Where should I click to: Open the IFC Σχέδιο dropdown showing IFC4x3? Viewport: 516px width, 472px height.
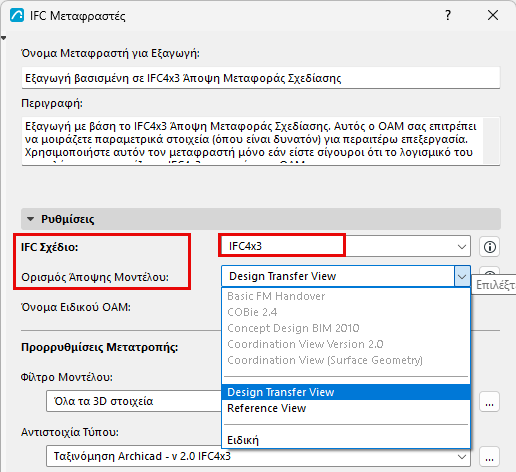[345, 246]
